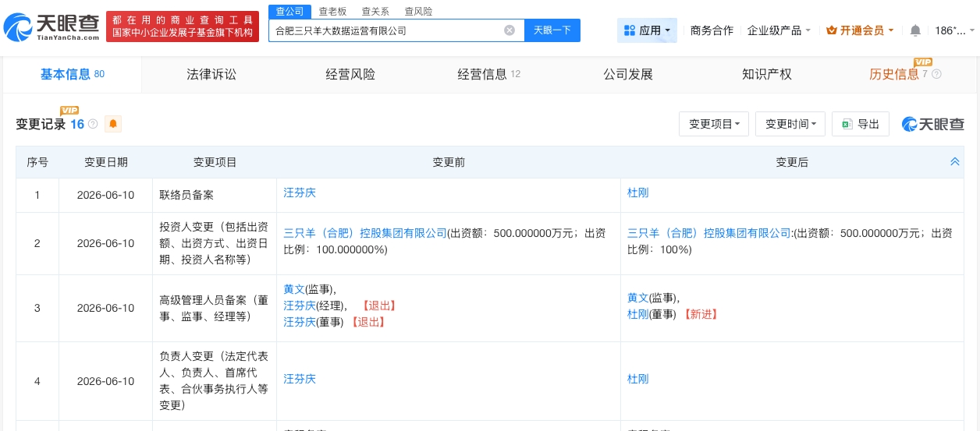Toggle the orange change-alert bell icon
Viewport: 980px width, 431px height.
click(x=113, y=124)
